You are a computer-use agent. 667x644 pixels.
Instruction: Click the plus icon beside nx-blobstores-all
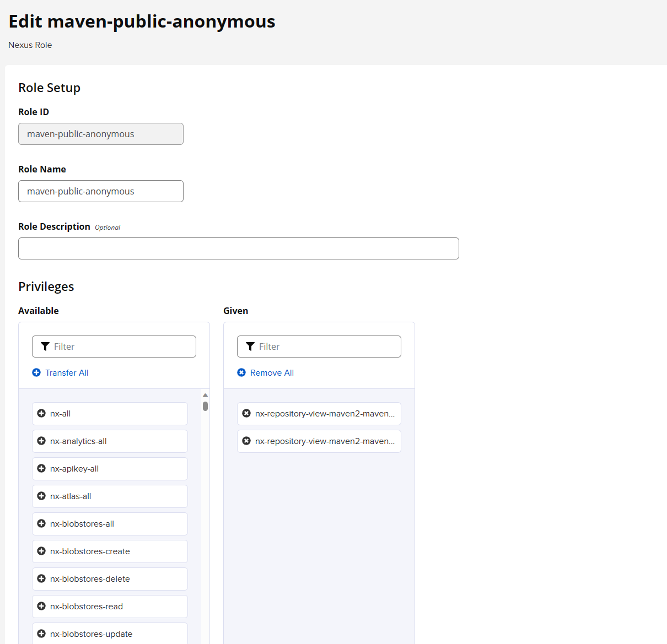pyautogui.click(x=41, y=523)
